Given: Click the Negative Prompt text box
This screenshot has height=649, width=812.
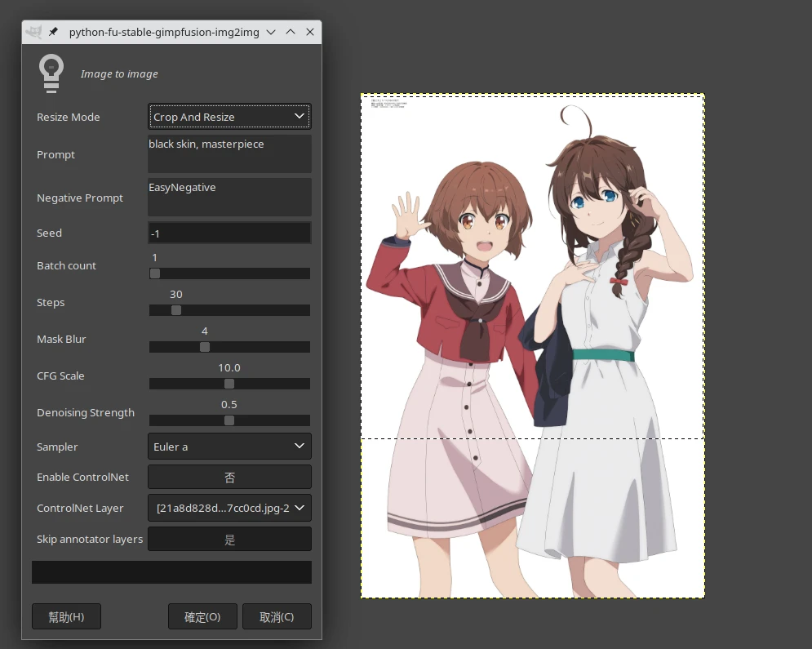Looking at the screenshot, I should click(229, 198).
